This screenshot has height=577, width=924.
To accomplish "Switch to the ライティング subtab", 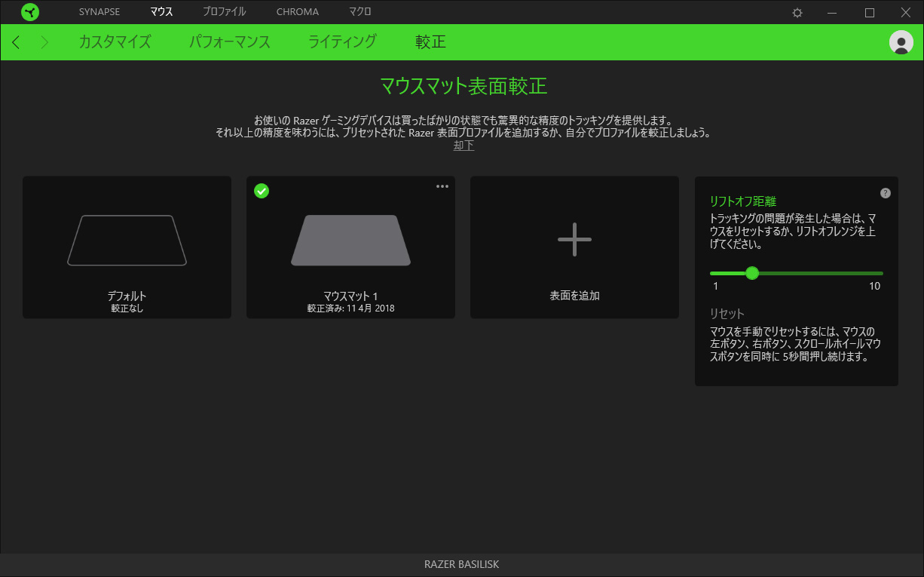I will 343,42.
